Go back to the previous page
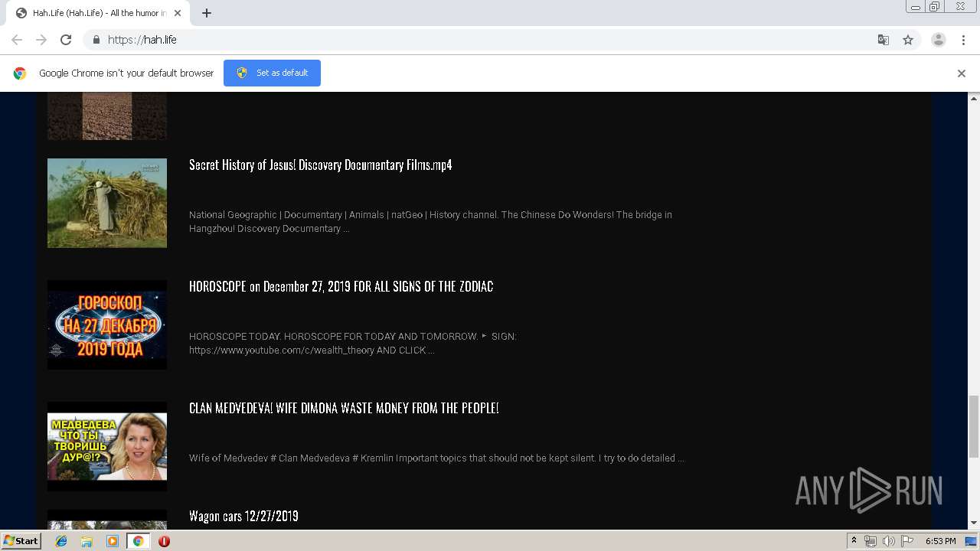Image resolution: width=980 pixels, height=551 pixels. click(x=17, y=40)
